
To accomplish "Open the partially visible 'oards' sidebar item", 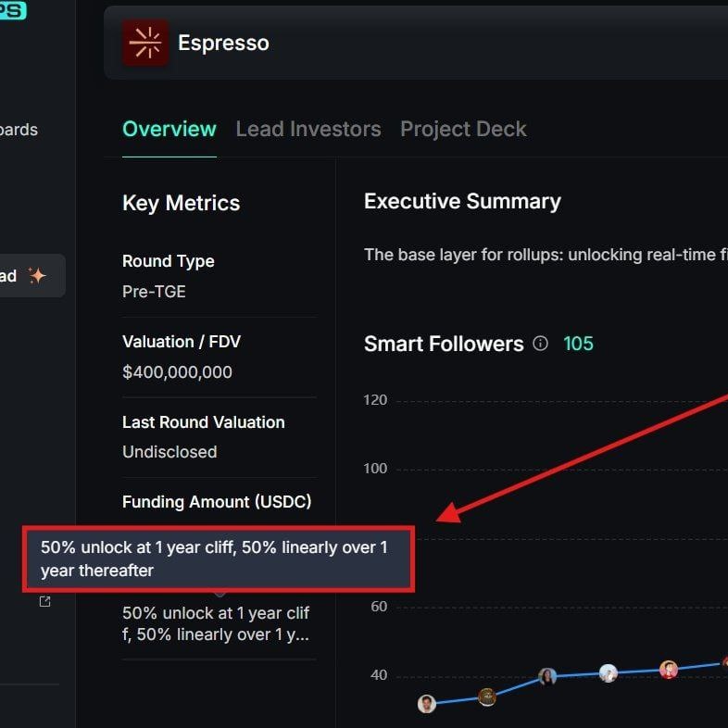I will 19,130.
